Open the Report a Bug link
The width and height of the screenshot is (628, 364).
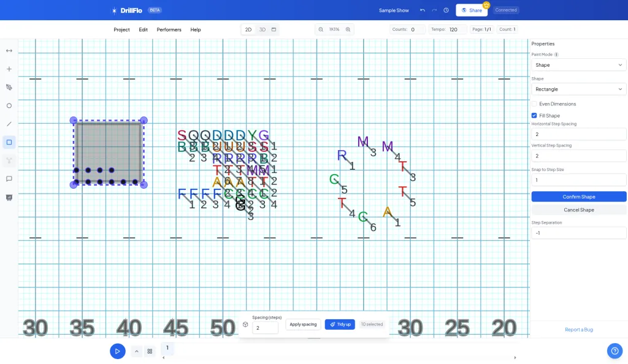(x=579, y=330)
